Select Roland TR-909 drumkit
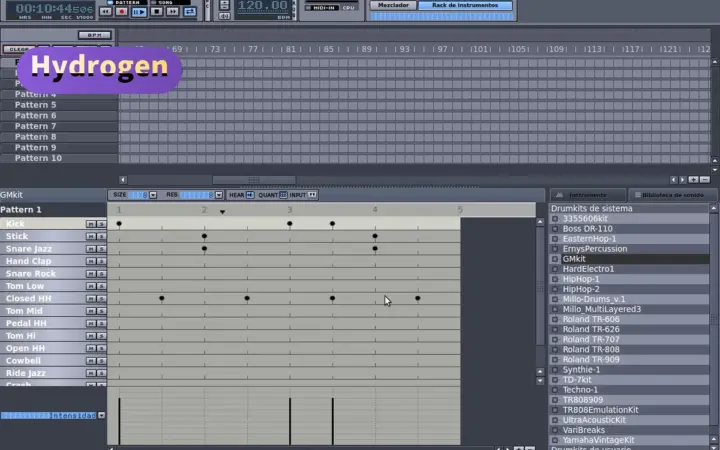Viewport: 720px width, 450px height. [591, 360]
